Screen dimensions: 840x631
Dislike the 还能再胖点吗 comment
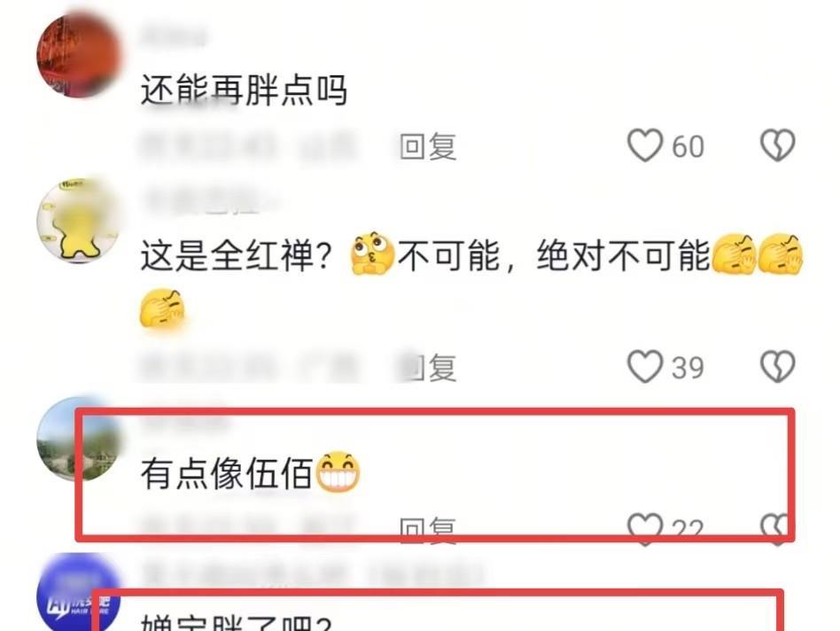777,145
